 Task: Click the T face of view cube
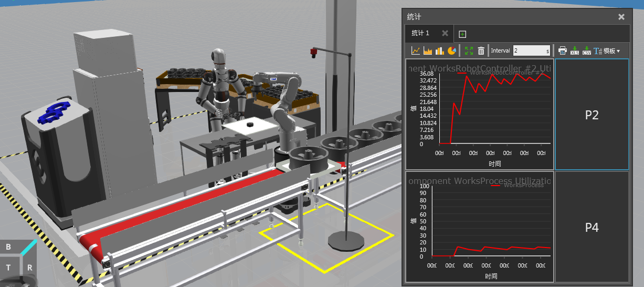8,268
